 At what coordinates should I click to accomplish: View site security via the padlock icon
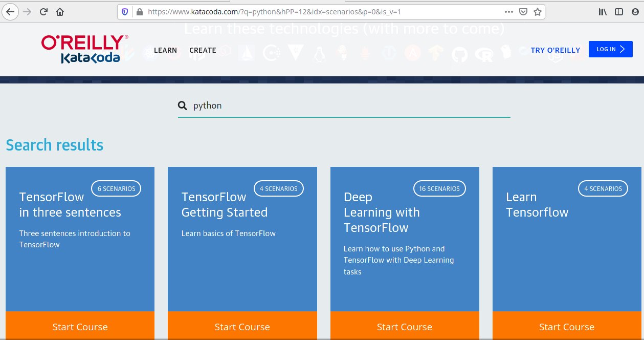tap(139, 11)
